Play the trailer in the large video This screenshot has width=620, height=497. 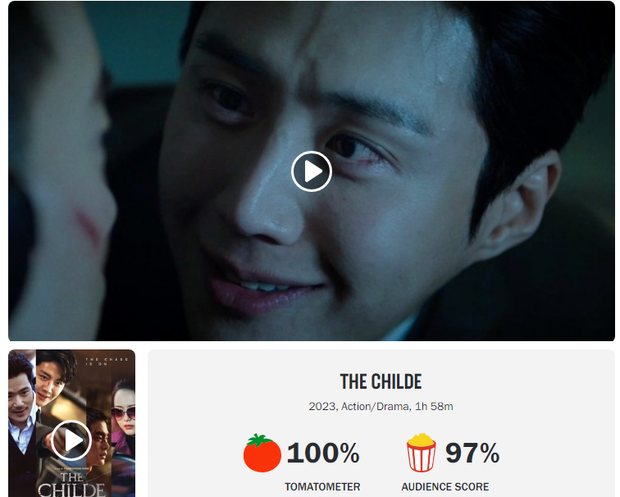coord(312,171)
